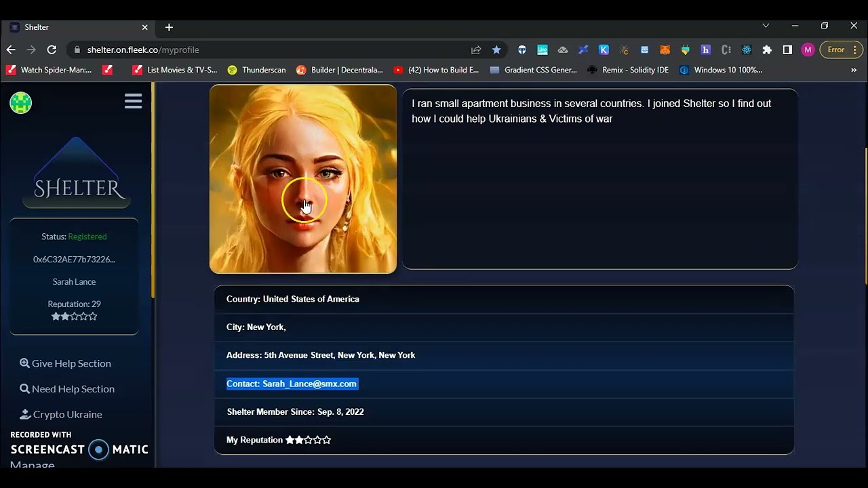868x488 pixels.
Task: Share this page using the share icon
Action: click(476, 49)
